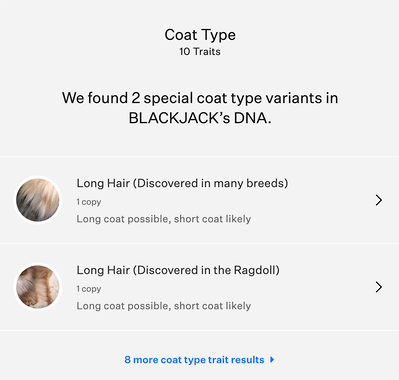Click the 10 Traits subtitle
The image size is (399, 380).
(200, 52)
